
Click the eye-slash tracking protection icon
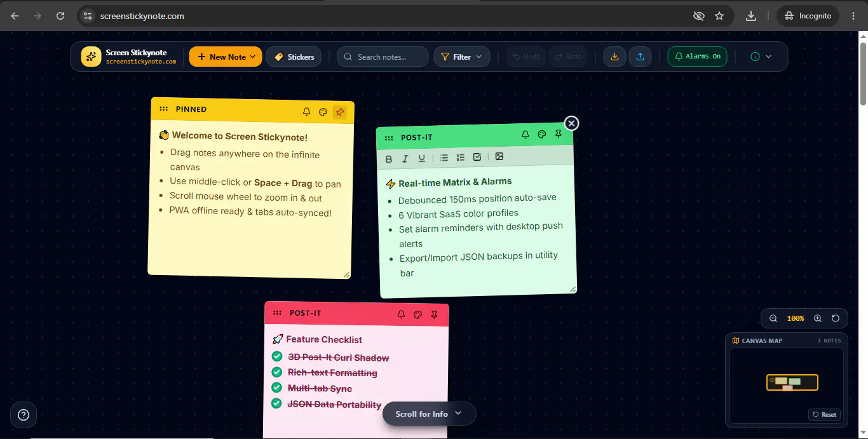(x=699, y=16)
